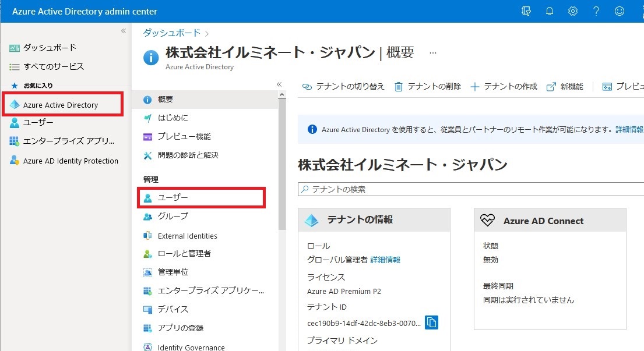Screen dimensions: 644x351
Task: Click the Identity Protection user-shield icon
Action: (15, 160)
